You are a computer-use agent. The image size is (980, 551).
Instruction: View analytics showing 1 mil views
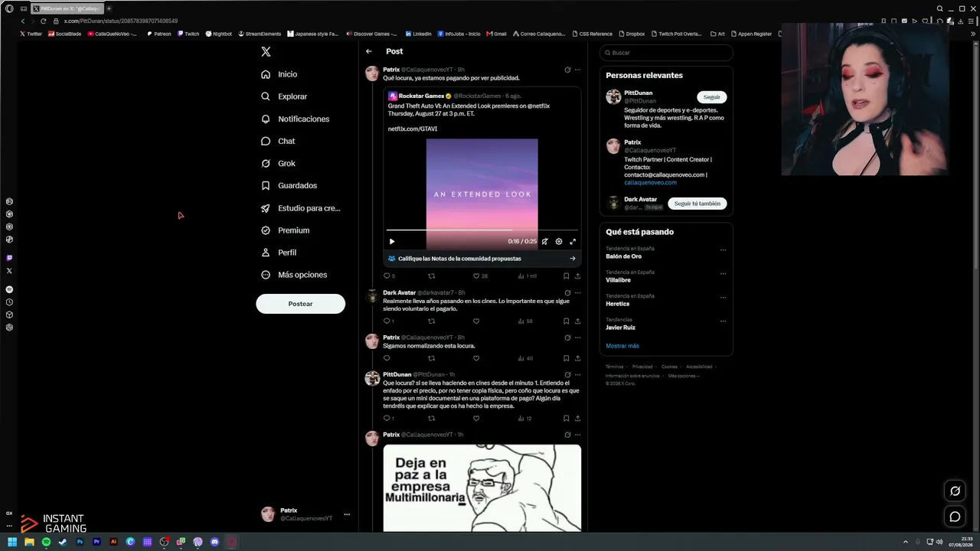tap(527, 275)
